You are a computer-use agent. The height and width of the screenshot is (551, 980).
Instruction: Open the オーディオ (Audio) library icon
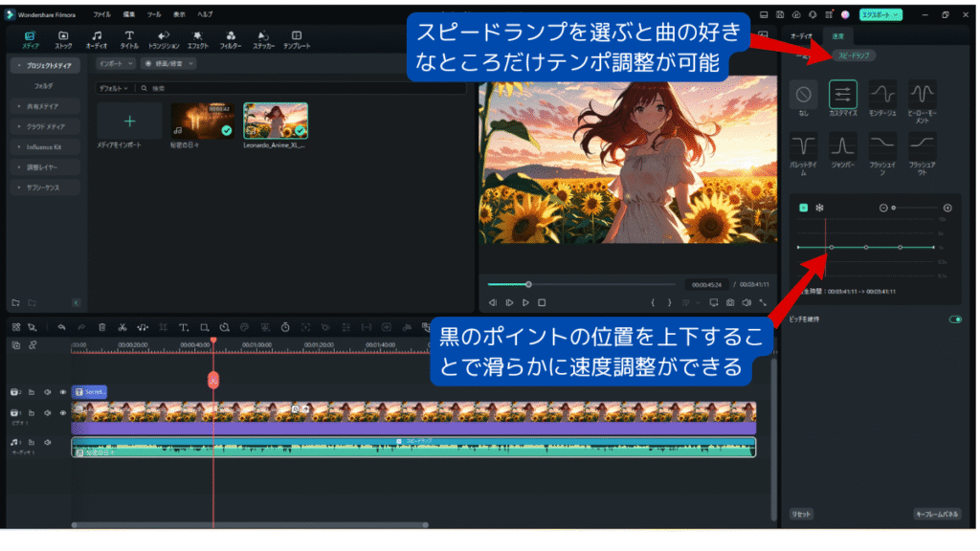(x=97, y=40)
